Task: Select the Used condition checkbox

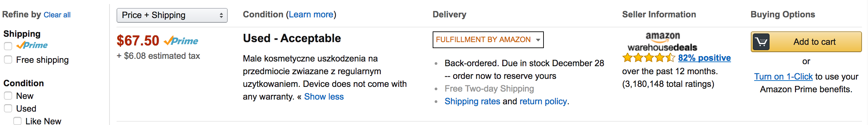Action: 8,109
